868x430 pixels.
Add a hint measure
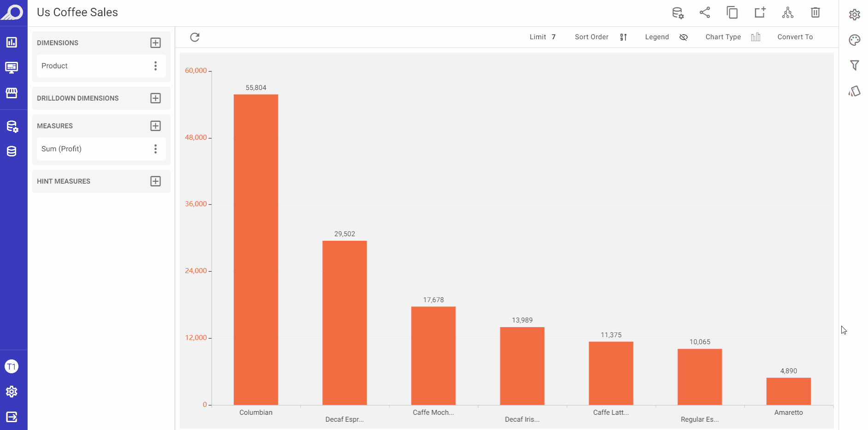[156, 181]
